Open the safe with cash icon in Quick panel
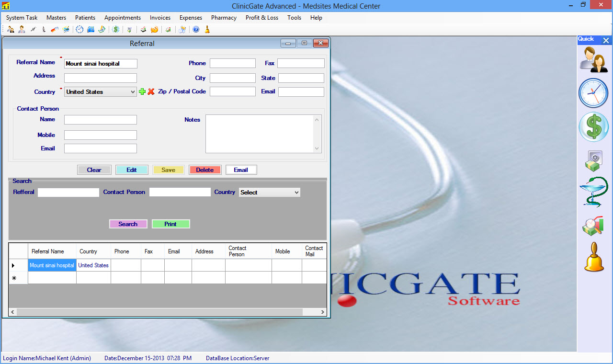The height and width of the screenshot is (364, 613). pos(593,160)
